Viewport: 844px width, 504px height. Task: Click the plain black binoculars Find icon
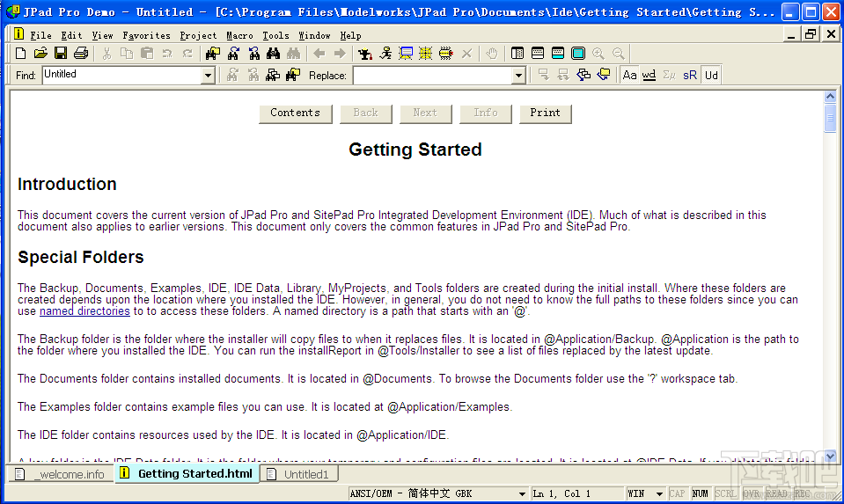pyautogui.click(x=274, y=54)
